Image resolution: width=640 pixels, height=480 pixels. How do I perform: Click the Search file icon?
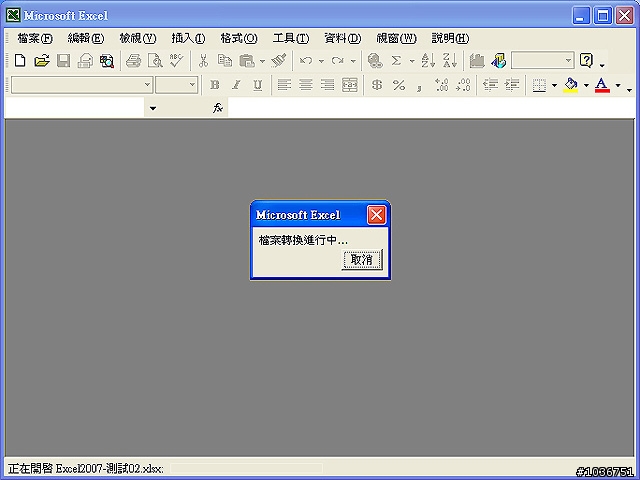point(107,61)
